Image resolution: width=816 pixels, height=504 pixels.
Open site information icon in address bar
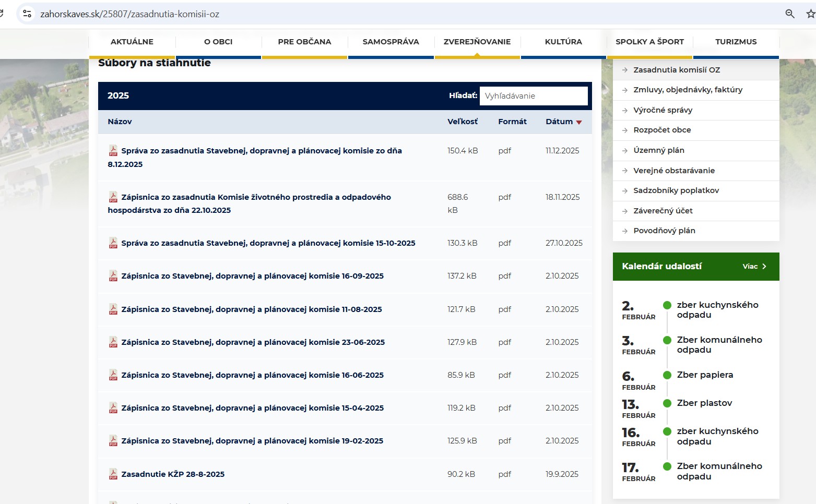tap(27, 14)
